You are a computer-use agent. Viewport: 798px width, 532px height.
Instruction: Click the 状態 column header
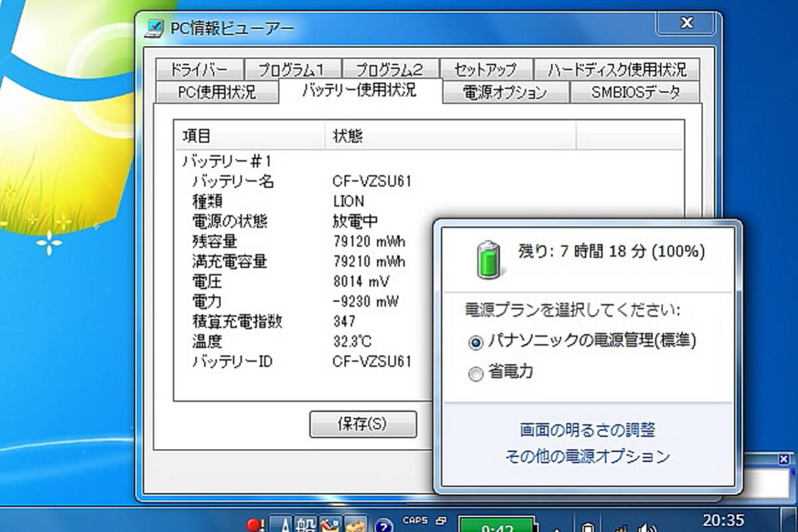click(450, 137)
